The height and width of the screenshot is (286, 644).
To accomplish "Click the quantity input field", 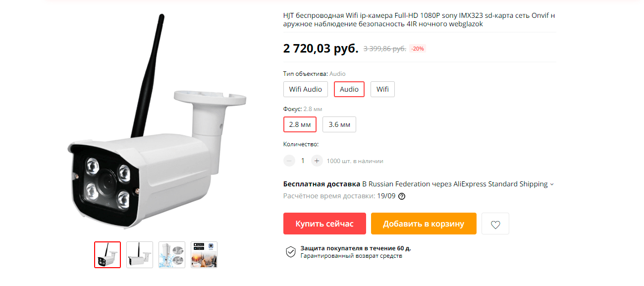I will pyautogui.click(x=303, y=161).
